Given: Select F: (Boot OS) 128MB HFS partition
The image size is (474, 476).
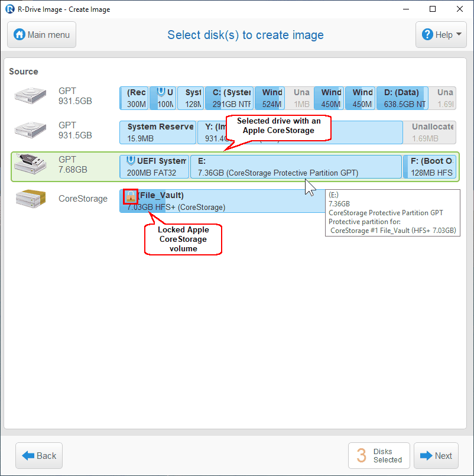Looking at the screenshot, I should click(430, 167).
